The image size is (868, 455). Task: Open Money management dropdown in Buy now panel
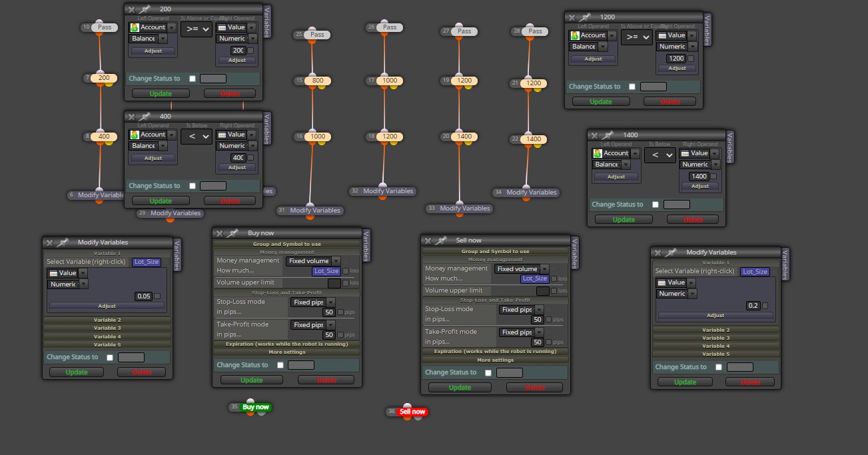[x=313, y=261]
